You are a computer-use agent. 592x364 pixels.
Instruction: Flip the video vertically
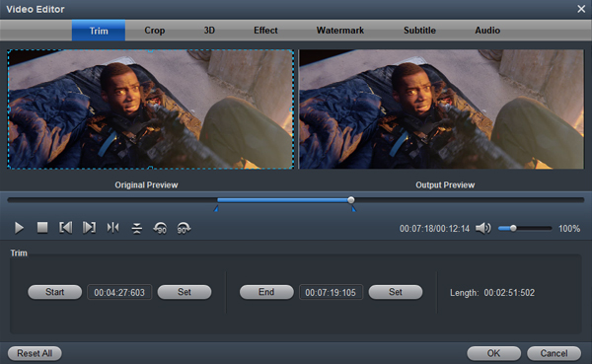(x=137, y=228)
